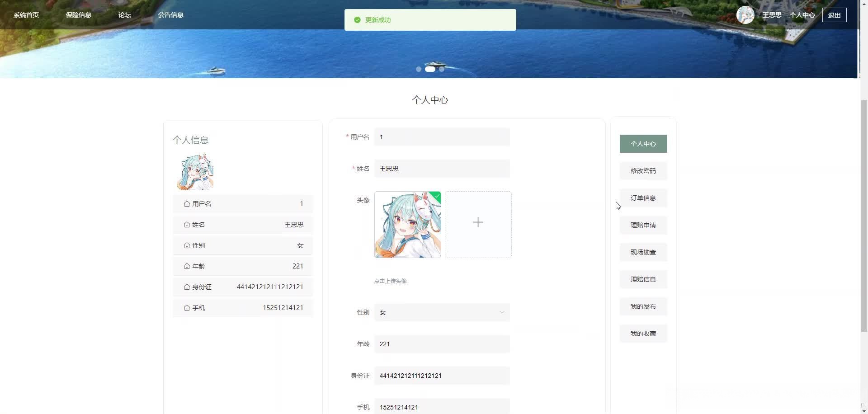868x414 pixels.
Task: Select the first carousel indicator dot
Action: tap(419, 69)
